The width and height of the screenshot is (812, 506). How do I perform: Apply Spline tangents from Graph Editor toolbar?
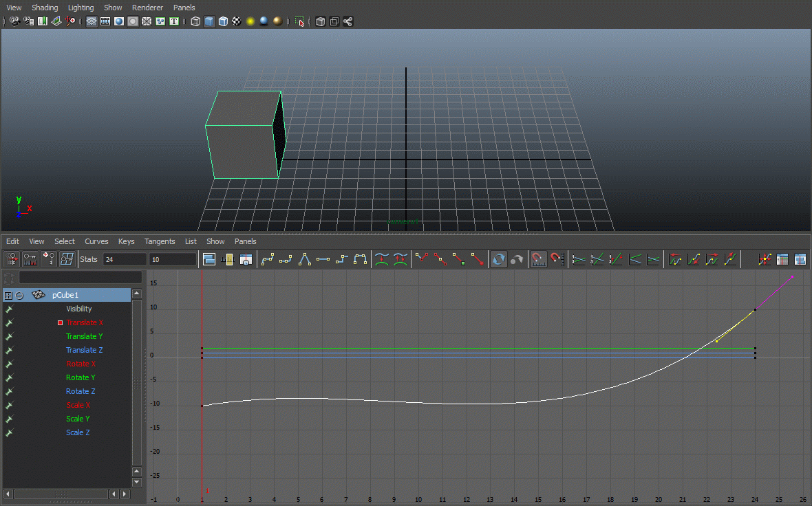click(268, 259)
